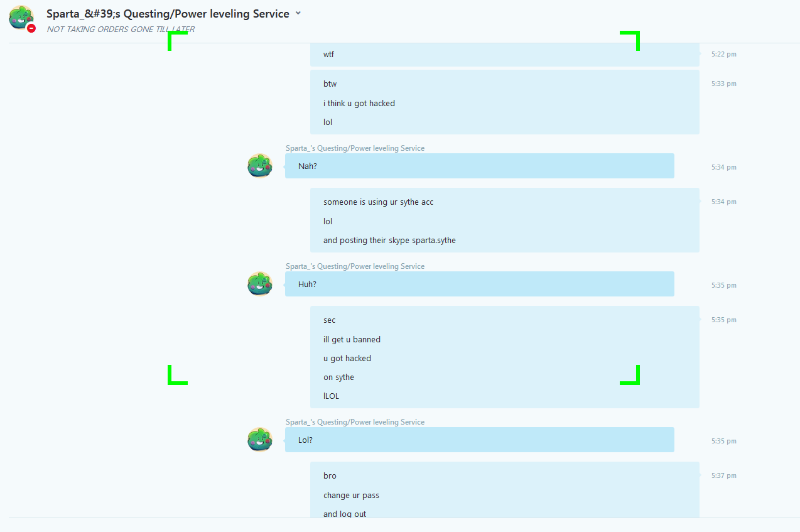Select the ill get u banned message

(x=352, y=339)
